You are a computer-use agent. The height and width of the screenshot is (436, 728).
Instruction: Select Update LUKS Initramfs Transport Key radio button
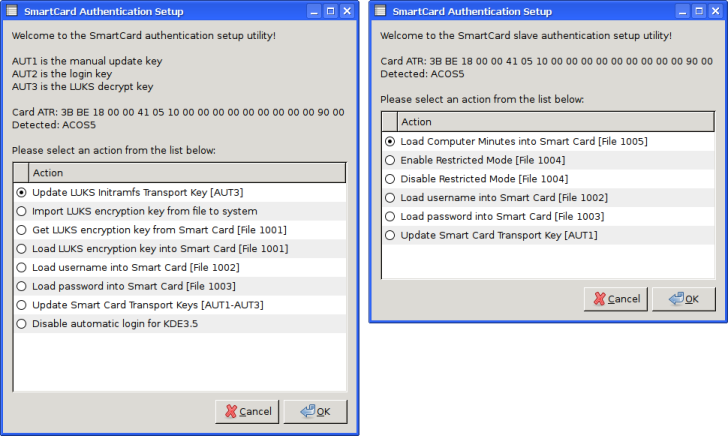(x=21, y=192)
